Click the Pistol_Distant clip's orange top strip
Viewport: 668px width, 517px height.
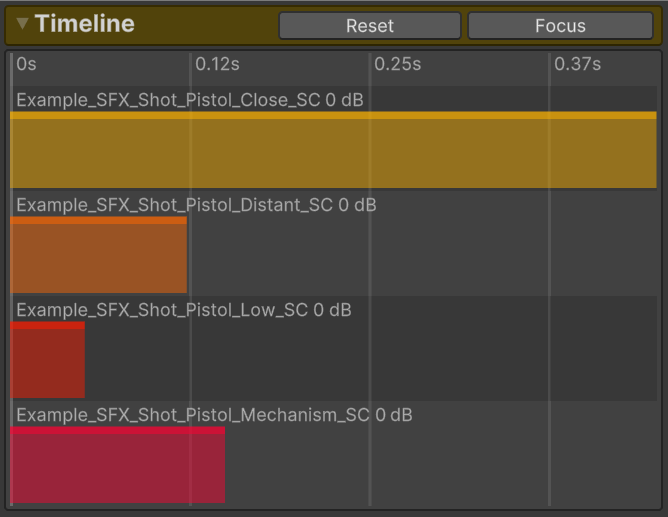(x=98, y=220)
